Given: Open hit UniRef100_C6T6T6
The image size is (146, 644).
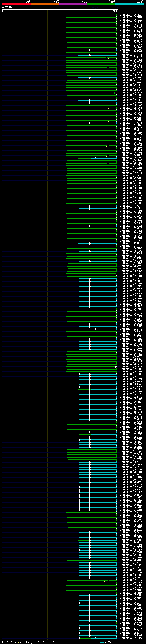Looking at the screenshot, I should click(x=131, y=93).
